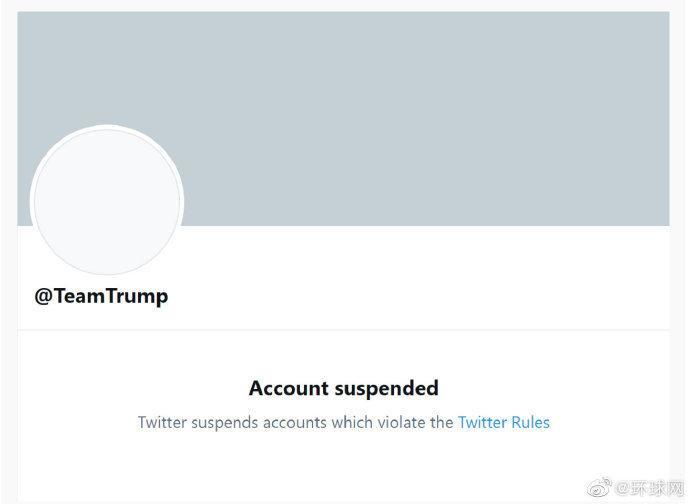Click the word 'Rules' in the blue link
This screenshot has height=504, width=690.
coord(530,422)
